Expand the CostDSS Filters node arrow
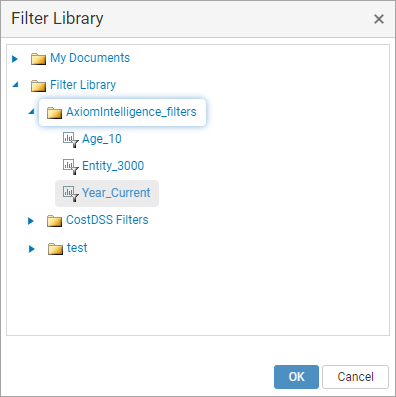This screenshot has height=397, width=396. [x=31, y=221]
